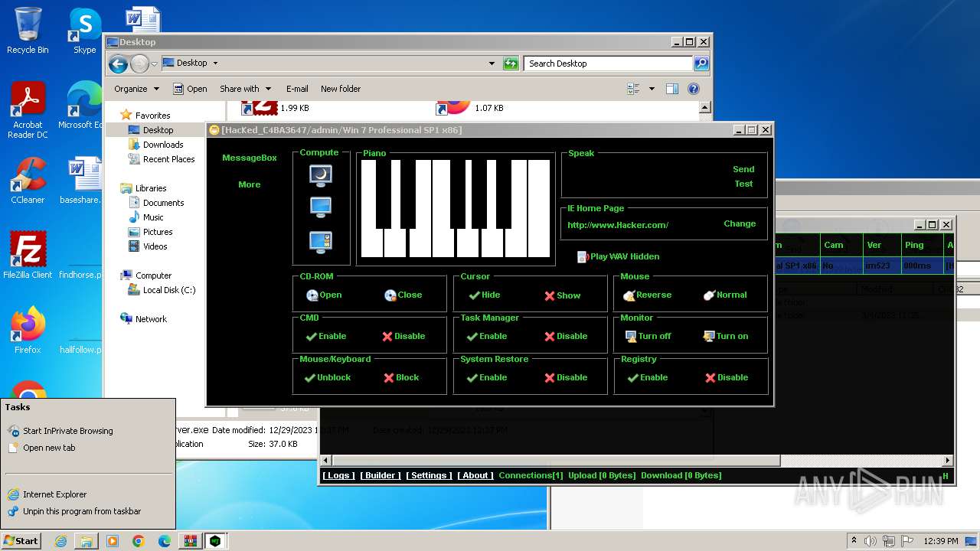Turn off the monitor
The image size is (980, 551).
(648, 336)
